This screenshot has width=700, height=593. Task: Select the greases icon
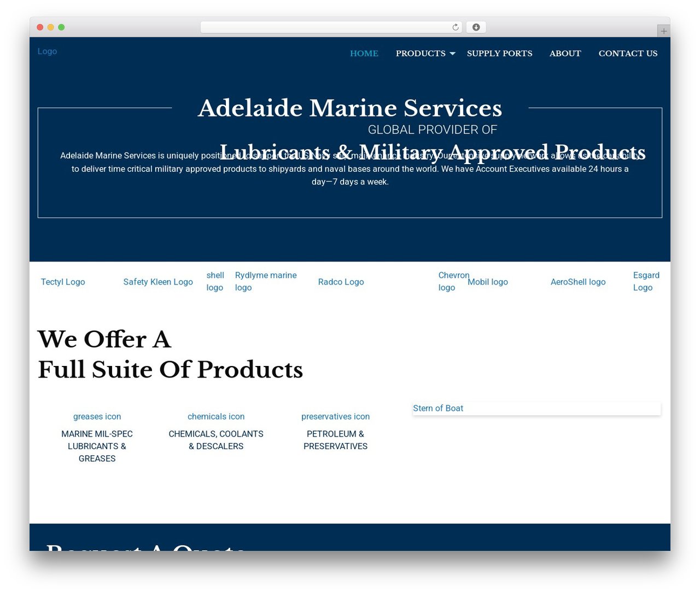click(x=97, y=416)
